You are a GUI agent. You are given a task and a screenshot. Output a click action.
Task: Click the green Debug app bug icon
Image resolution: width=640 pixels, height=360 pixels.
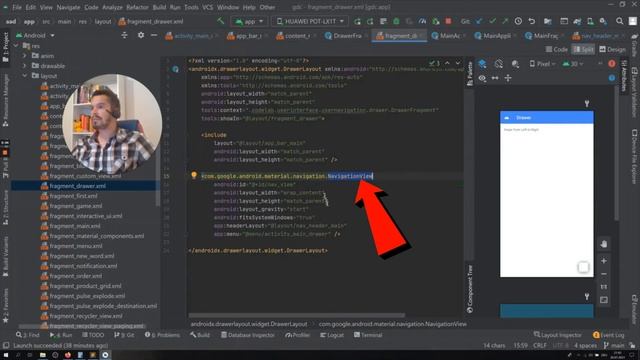tap(396, 21)
